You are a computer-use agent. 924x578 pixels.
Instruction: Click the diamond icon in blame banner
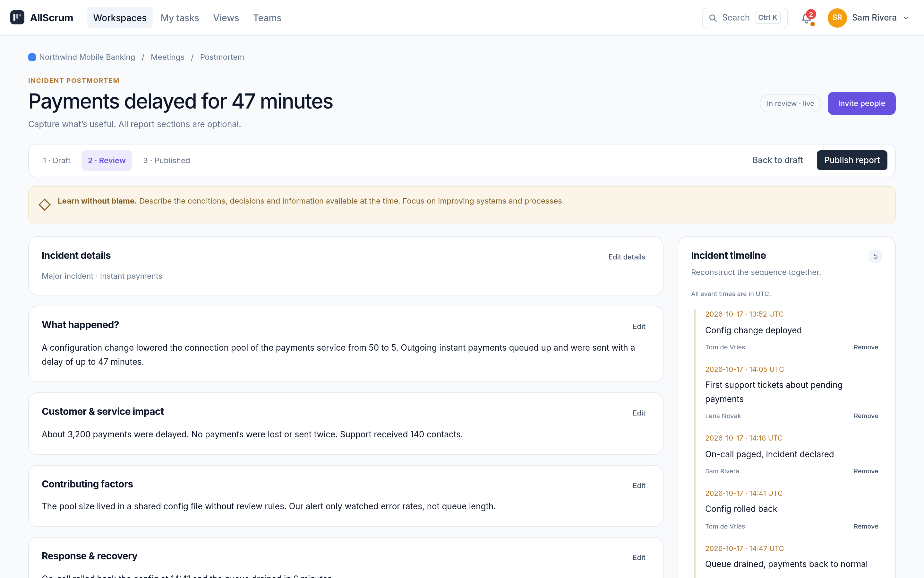point(45,205)
